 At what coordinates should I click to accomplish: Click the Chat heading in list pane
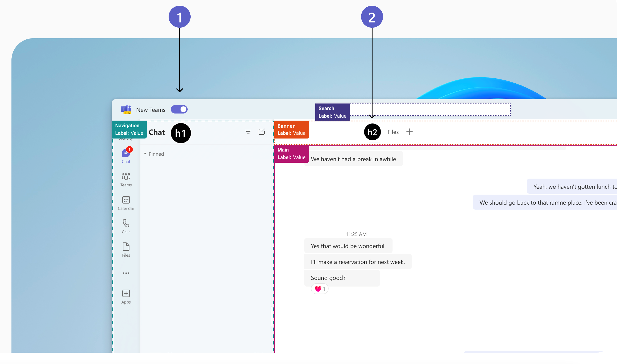tap(157, 132)
